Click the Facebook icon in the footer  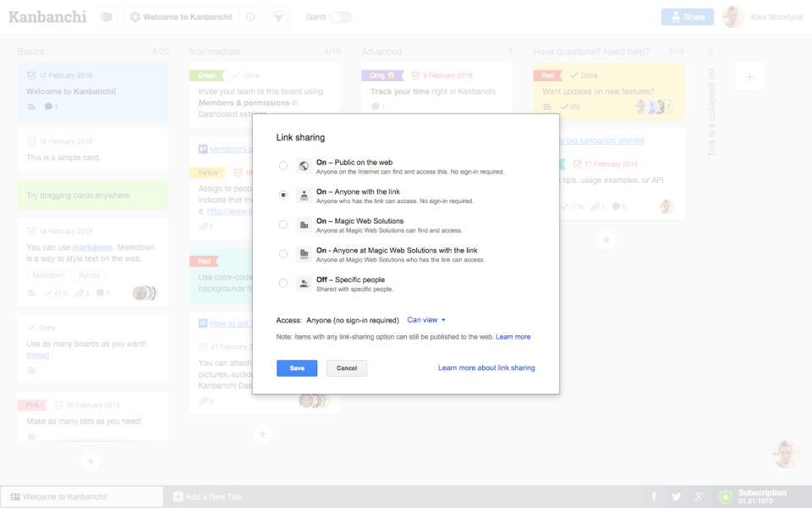pos(654,496)
